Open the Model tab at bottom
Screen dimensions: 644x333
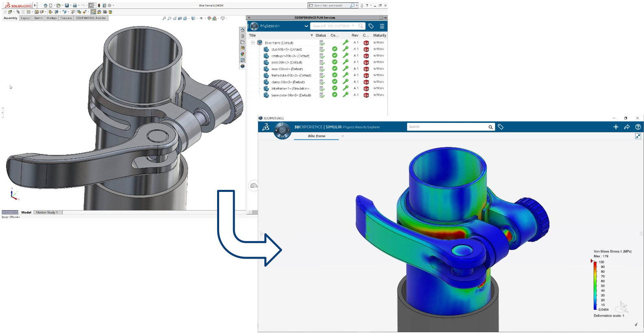click(26, 212)
